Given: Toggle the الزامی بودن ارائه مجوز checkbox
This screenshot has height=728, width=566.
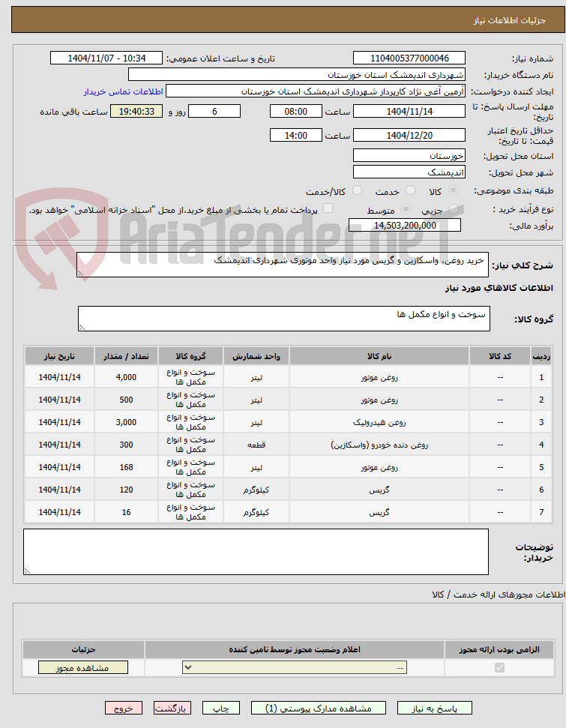Looking at the screenshot, I should tap(499, 667).
